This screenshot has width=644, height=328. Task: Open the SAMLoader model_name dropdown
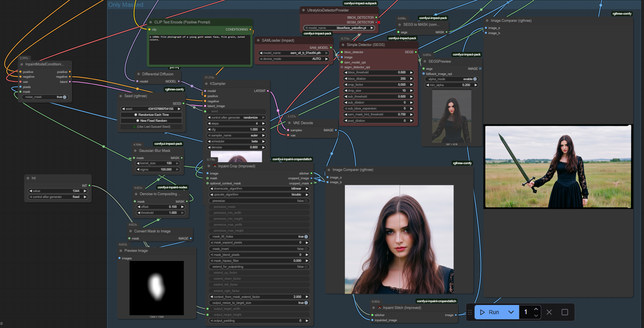[x=294, y=53]
